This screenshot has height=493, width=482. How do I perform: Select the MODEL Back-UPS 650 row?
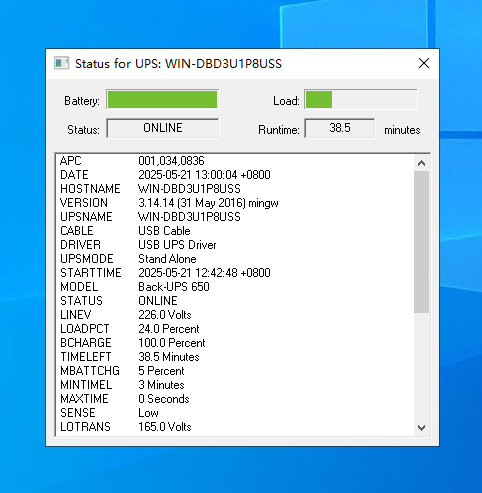pos(235,287)
